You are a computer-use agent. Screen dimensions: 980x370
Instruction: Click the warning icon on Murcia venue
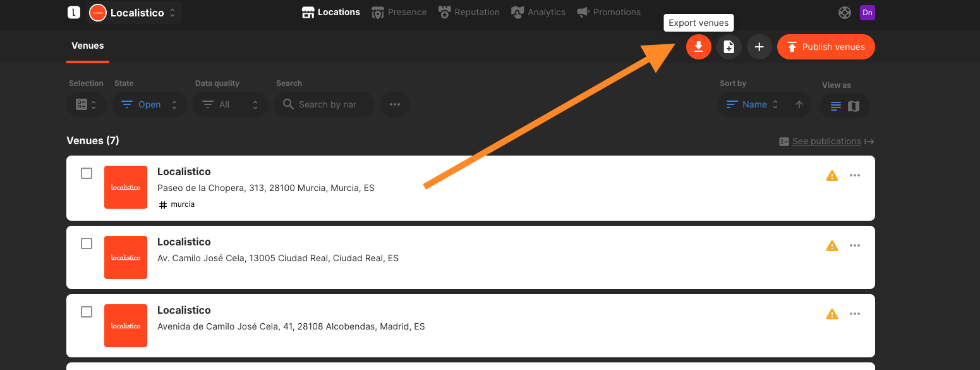point(832,175)
